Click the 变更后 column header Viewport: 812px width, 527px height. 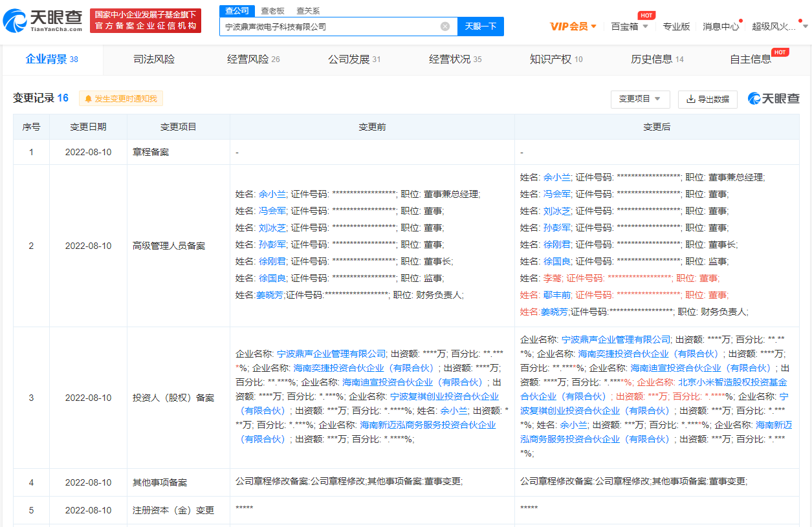(x=657, y=127)
